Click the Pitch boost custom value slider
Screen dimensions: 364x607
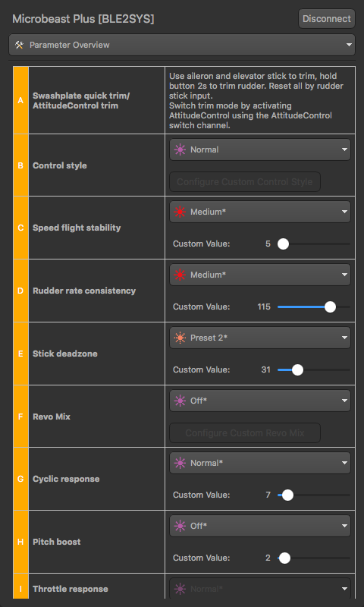click(x=314, y=558)
